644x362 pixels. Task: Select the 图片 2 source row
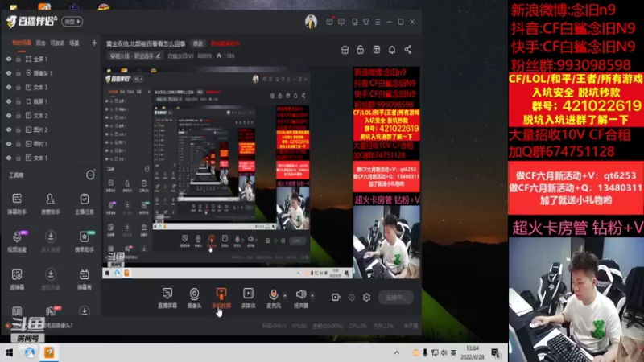(51, 130)
